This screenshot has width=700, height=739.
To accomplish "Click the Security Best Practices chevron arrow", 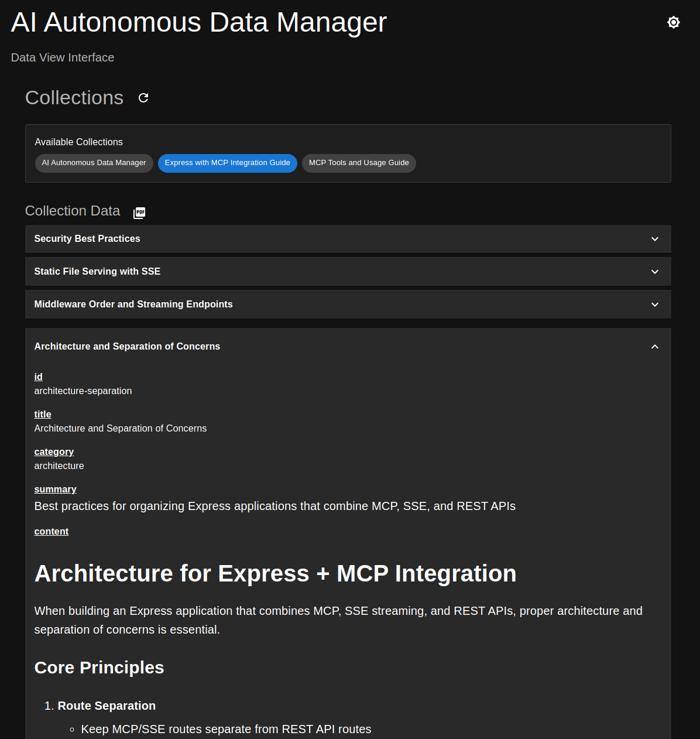I will 655,239.
